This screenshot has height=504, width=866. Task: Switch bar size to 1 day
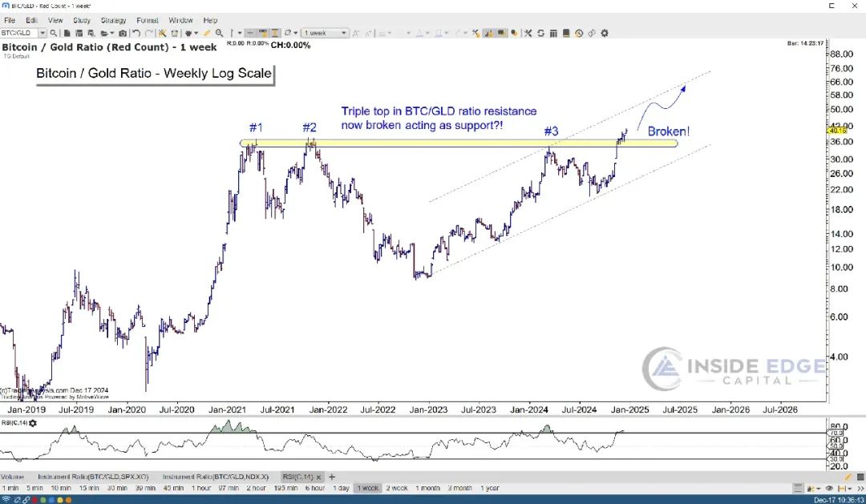[x=341, y=488]
